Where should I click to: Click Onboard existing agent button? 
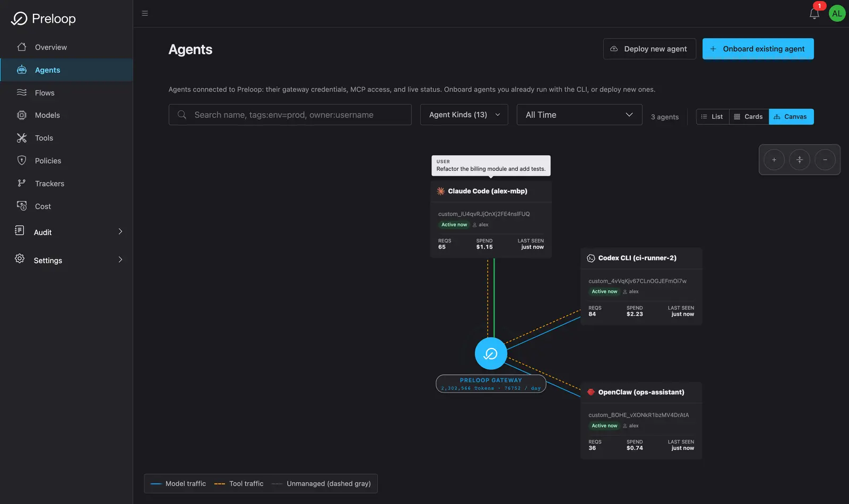tap(758, 49)
